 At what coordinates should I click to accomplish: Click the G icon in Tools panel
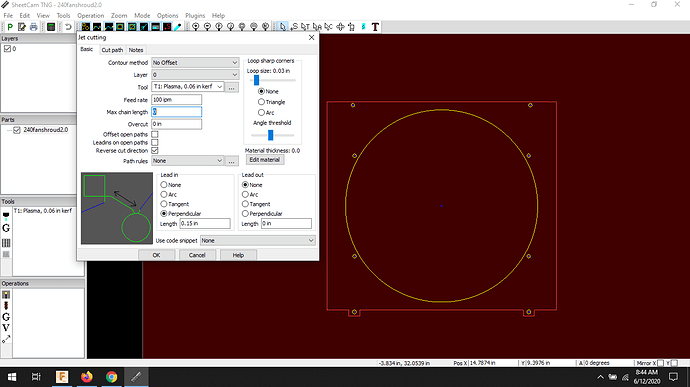click(6, 228)
